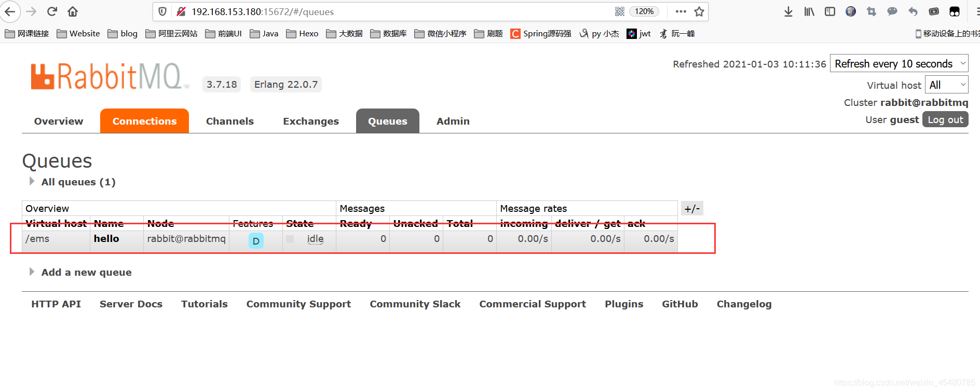Viewport: 980px width, 392px height.
Task: Adjust the 120% zoom level indicator
Action: [x=644, y=11]
